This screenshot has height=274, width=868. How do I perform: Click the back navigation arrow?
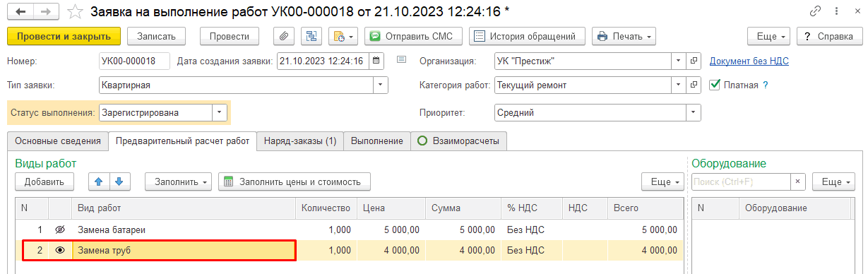click(20, 11)
